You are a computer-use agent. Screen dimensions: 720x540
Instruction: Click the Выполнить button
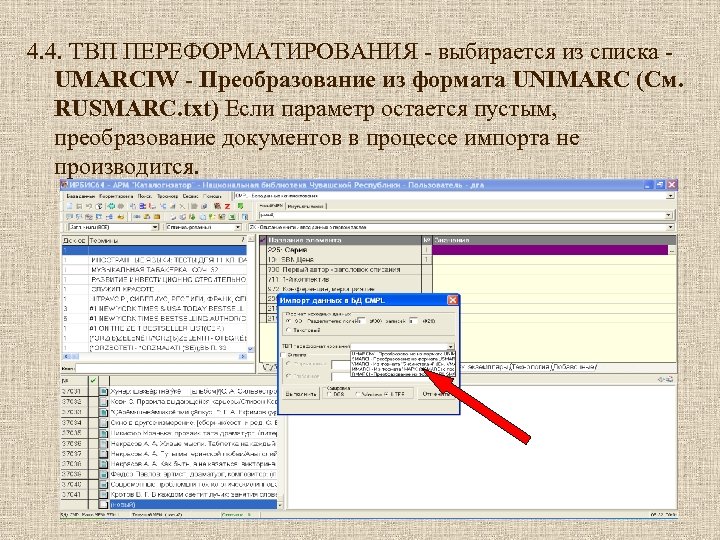(x=301, y=394)
